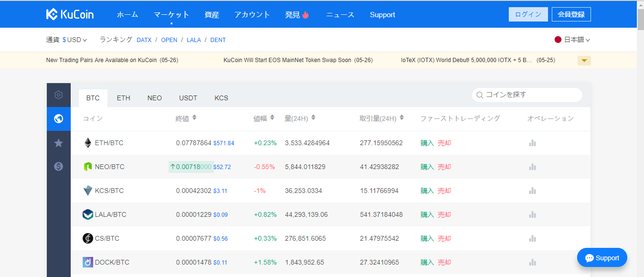Click the ETH coin icon in ETH/BTC row

pos(88,143)
